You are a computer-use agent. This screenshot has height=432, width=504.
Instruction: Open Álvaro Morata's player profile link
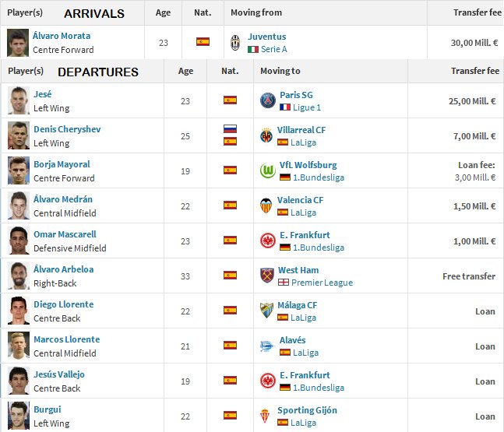pos(62,36)
